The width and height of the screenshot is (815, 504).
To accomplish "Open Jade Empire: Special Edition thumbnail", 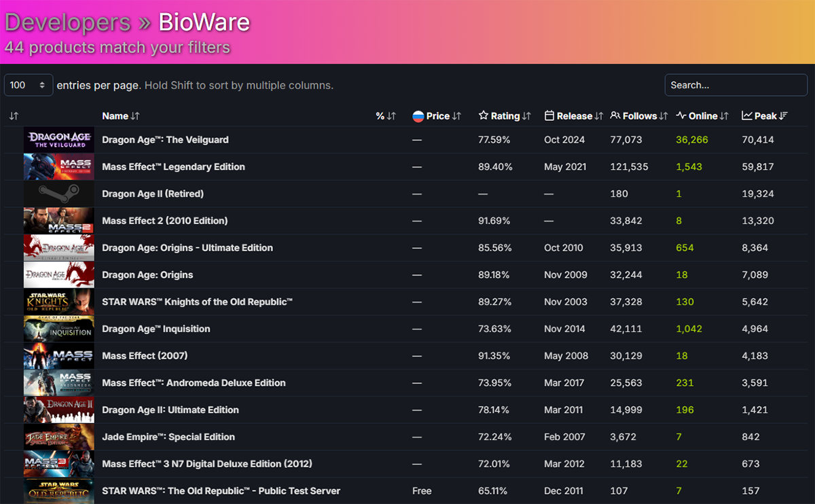I will 59,437.
